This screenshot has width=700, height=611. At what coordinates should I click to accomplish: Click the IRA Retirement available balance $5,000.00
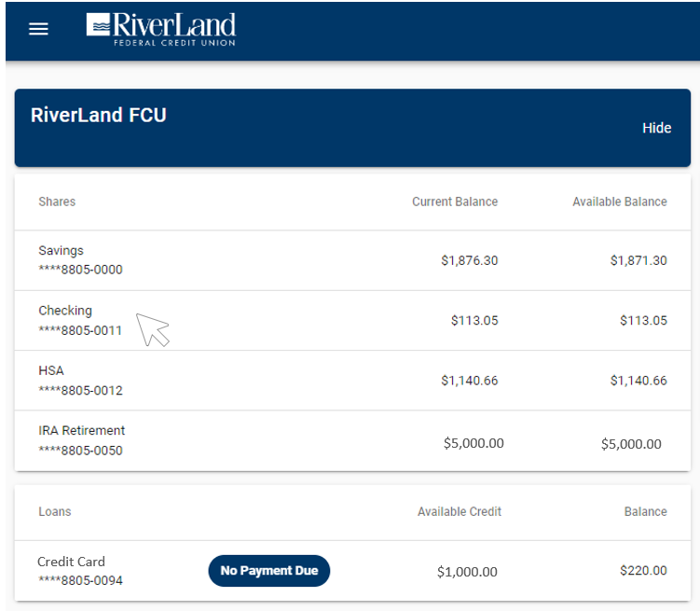[x=631, y=444]
